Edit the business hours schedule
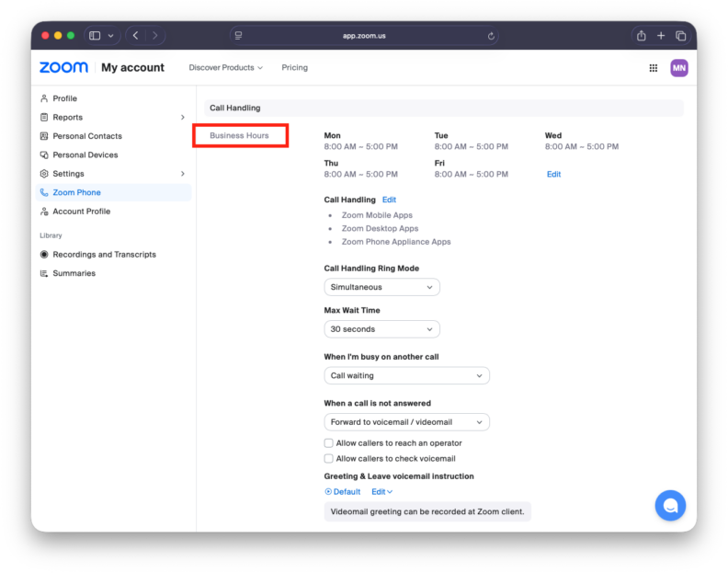Viewport: 728px width, 573px height. pyautogui.click(x=553, y=174)
